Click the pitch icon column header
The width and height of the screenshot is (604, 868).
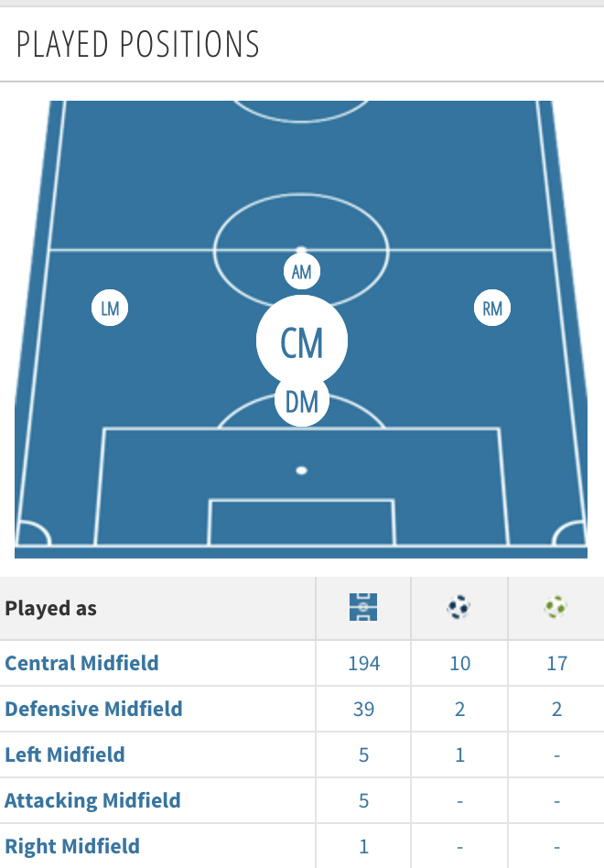[363, 607]
